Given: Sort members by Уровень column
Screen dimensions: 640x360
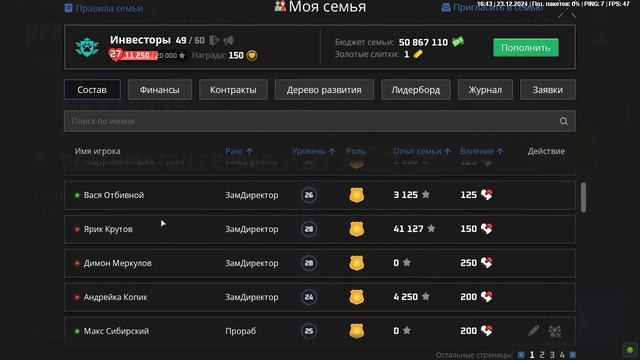Looking at the screenshot, I should 313,151.
